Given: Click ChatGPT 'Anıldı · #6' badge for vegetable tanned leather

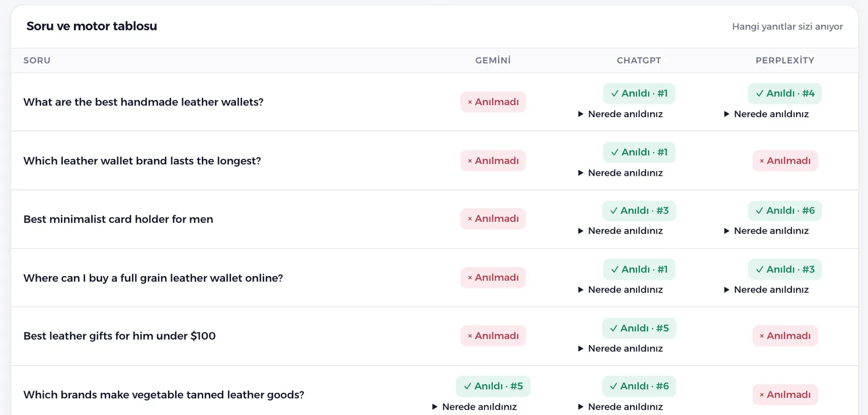Looking at the screenshot, I should coord(639,386).
